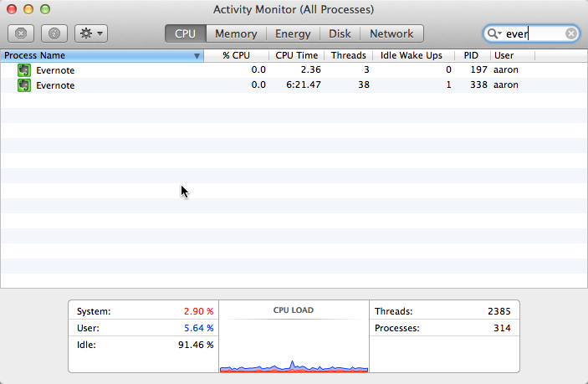Open the search magnifier options menu

pyautogui.click(x=494, y=33)
